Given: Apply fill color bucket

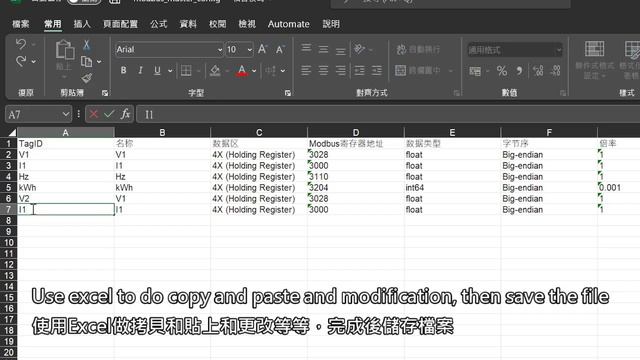Looking at the screenshot, I should click(x=215, y=71).
